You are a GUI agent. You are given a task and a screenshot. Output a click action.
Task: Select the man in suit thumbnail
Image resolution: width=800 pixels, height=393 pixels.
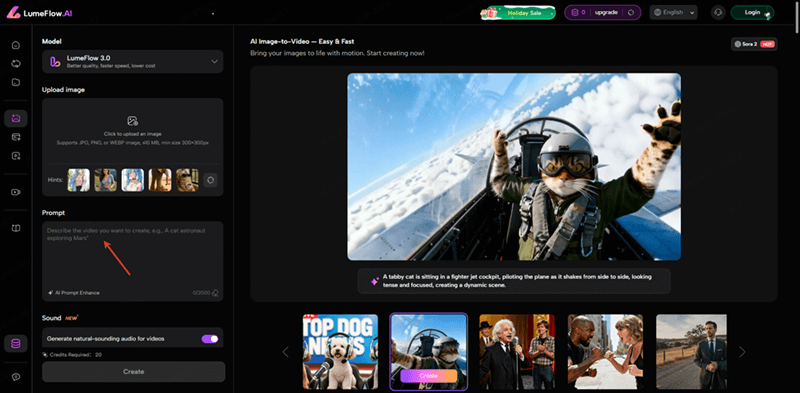click(x=691, y=352)
